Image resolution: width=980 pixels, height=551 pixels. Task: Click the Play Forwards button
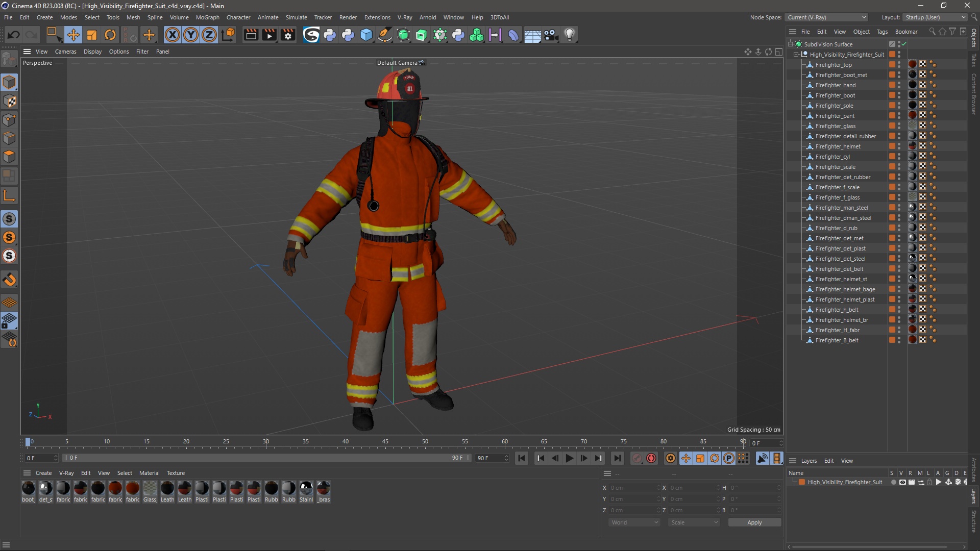pos(570,458)
